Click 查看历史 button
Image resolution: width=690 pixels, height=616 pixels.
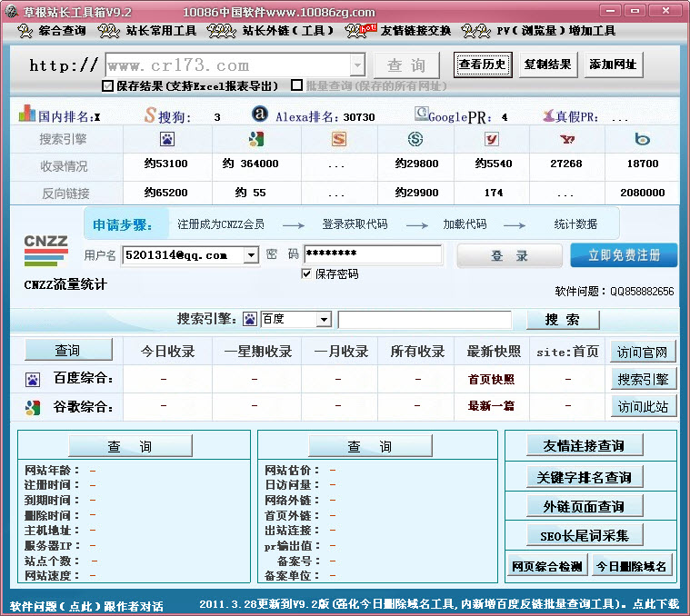[483, 65]
